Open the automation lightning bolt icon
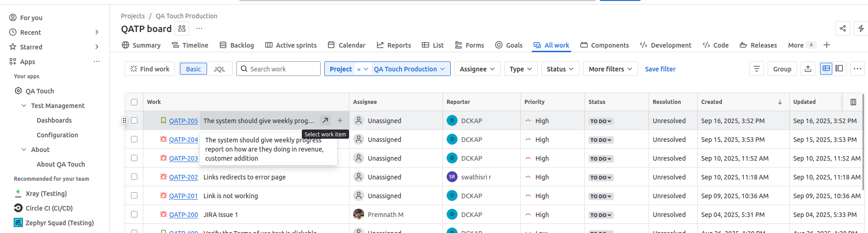The width and height of the screenshot is (868, 233). tap(861, 28)
